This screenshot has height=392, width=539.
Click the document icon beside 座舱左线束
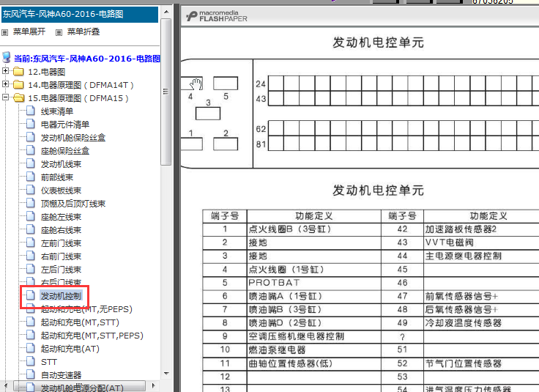click(x=31, y=216)
